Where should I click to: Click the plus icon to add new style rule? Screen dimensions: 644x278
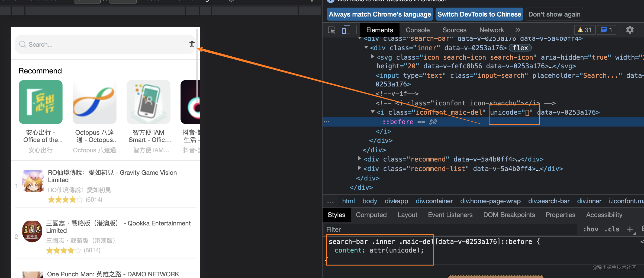[x=630, y=229]
